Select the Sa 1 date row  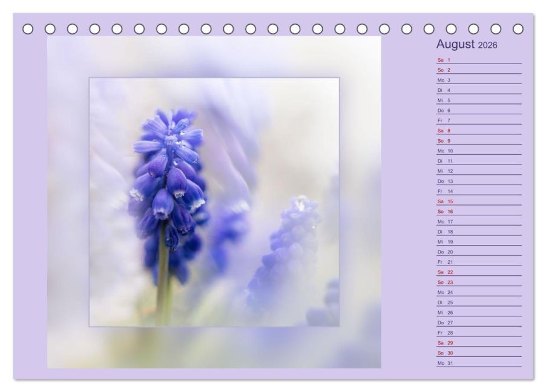478,60
